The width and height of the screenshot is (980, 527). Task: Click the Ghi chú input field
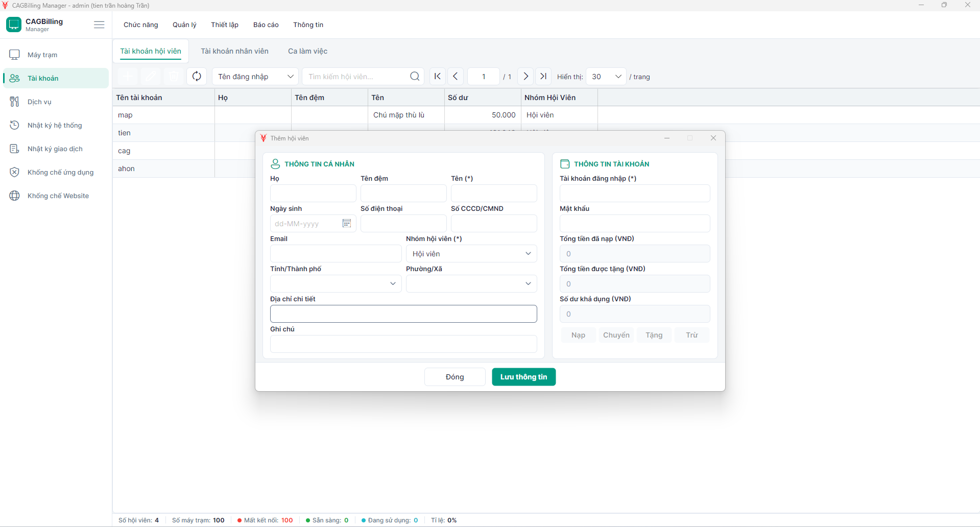pyautogui.click(x=403, y=344)
